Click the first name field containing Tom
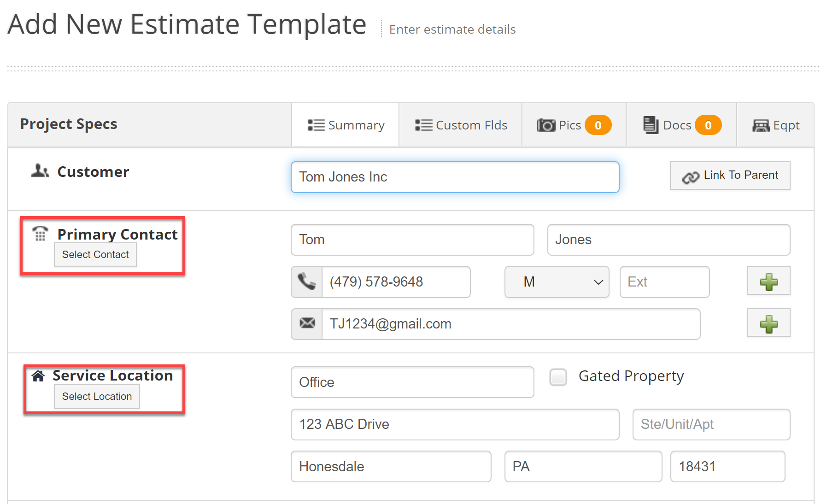This screenshot has width=821, height=504. 412,240
